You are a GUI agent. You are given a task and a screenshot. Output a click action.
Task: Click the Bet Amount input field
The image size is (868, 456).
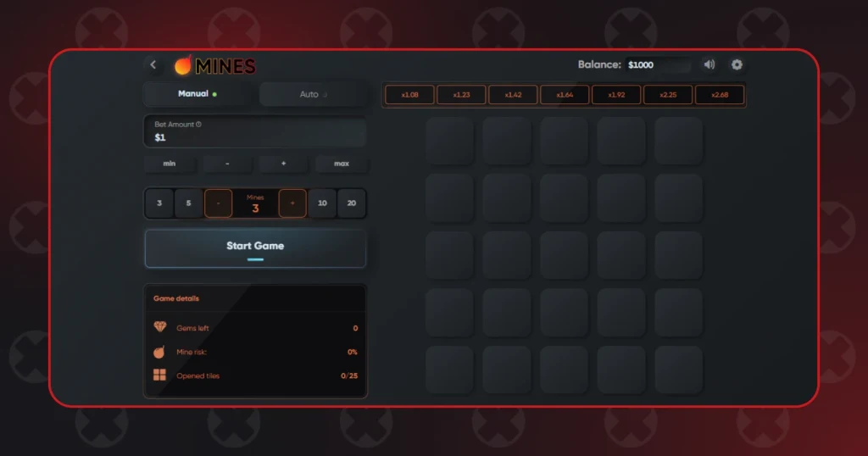click(x=255, y=131)
